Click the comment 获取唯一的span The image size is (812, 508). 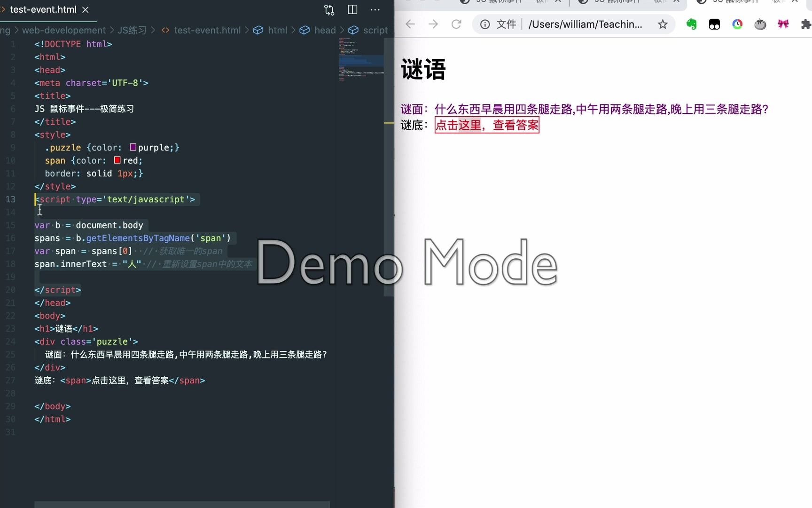tap(183, 251)
